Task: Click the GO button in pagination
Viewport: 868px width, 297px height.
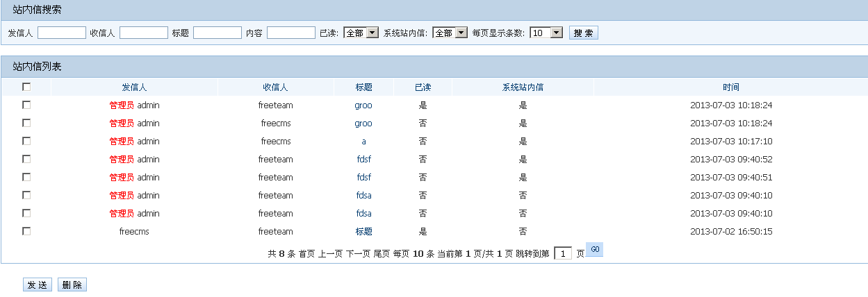Action: tap(595, 249)
